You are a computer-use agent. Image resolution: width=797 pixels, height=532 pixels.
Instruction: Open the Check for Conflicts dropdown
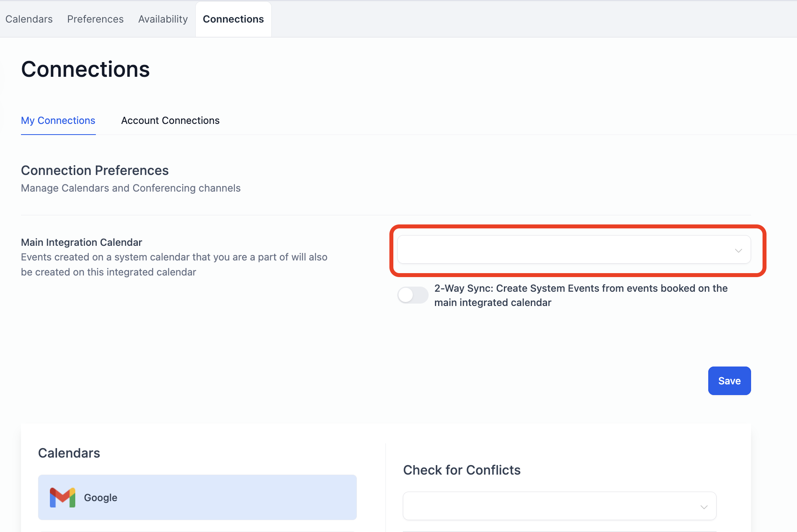point(559,506)
